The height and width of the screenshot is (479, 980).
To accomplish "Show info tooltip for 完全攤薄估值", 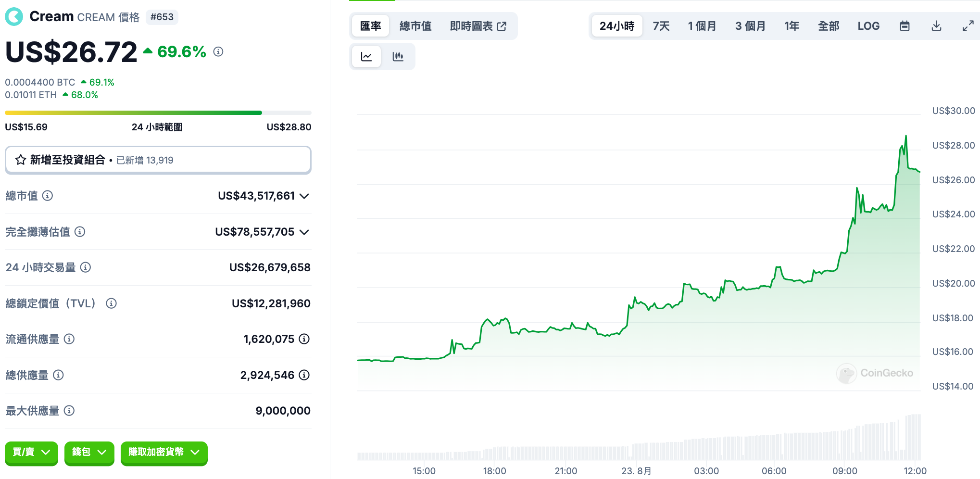I will click(x=80, y=232).
